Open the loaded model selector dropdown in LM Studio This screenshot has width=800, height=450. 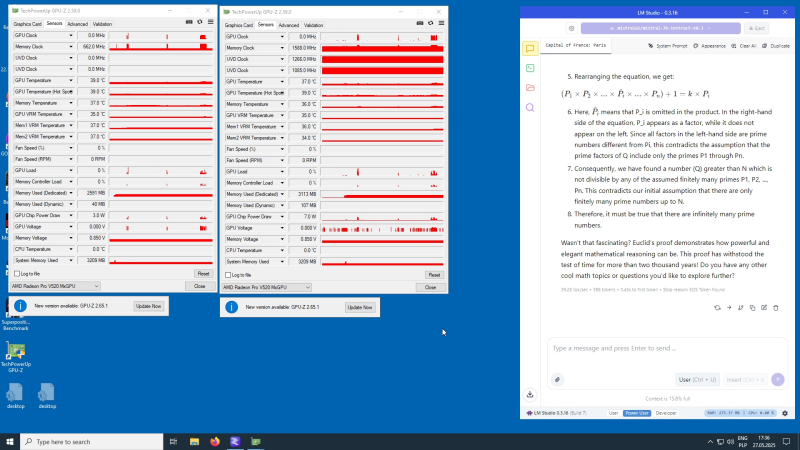tap(661, 28)
